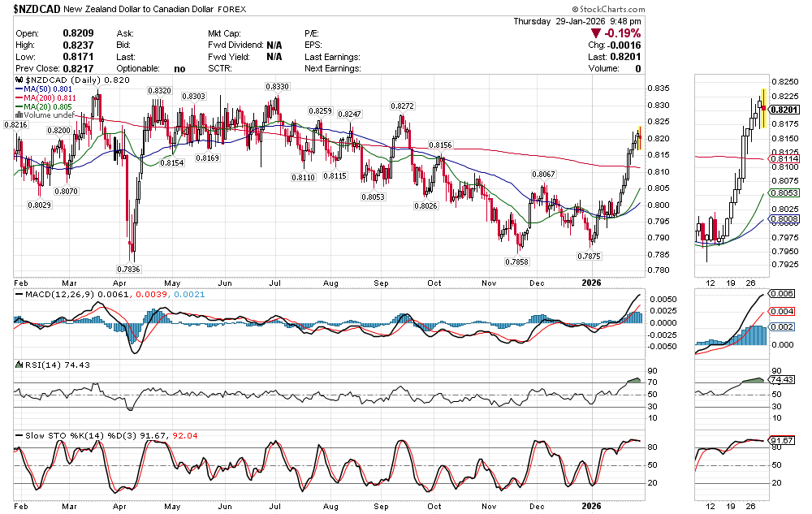Select the green MA(20) legend line
This screenshot has height=514, width=812.
[19, 106]
